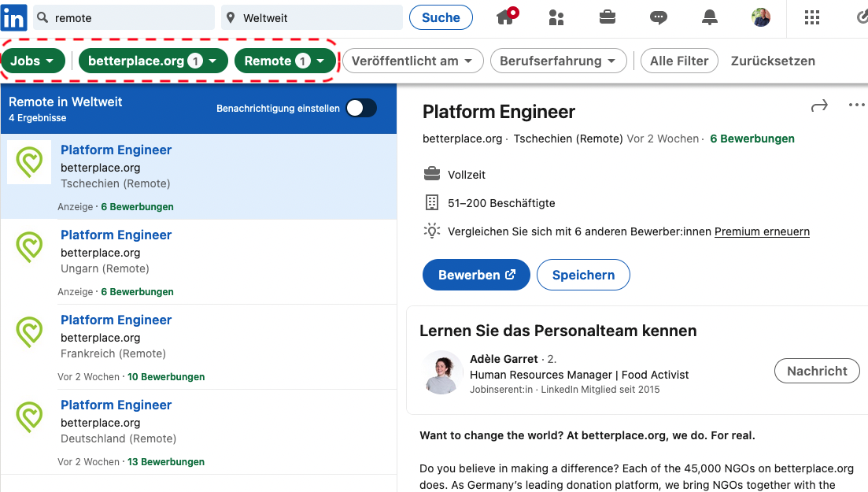Share job via arrow icon

(x=819, y=105)
